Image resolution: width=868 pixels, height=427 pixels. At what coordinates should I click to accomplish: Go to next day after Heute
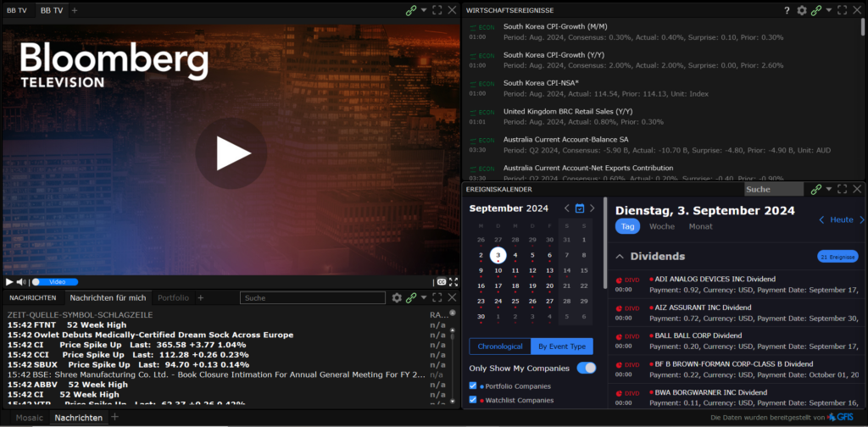coord(861,219)
